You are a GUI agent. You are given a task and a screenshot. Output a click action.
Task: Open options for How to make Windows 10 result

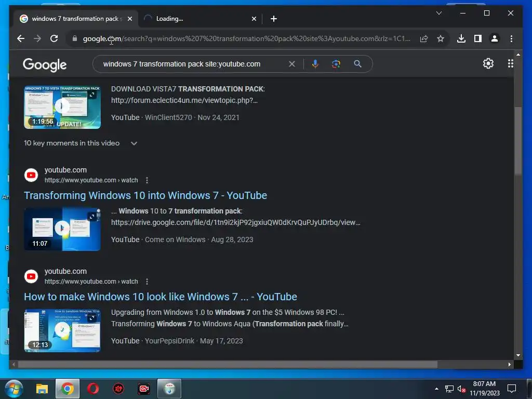[147, 282]
